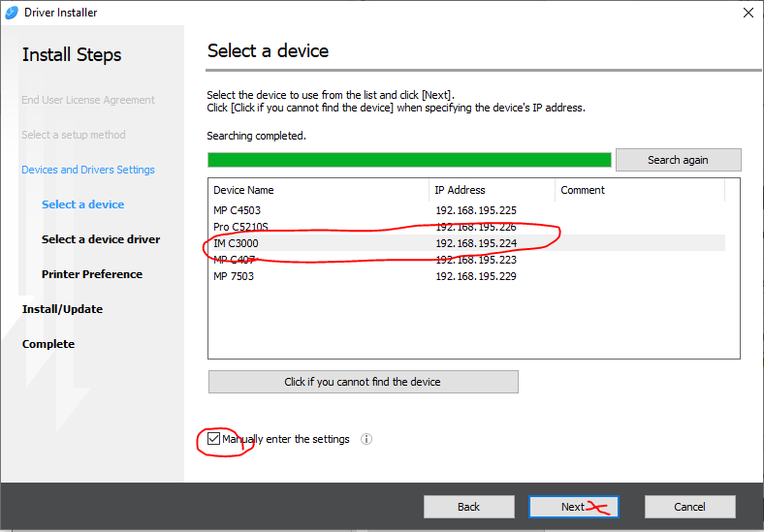Viewport: 764px width, 532px height.
Task: Click the Next button
Action: (x=573, y=507)
